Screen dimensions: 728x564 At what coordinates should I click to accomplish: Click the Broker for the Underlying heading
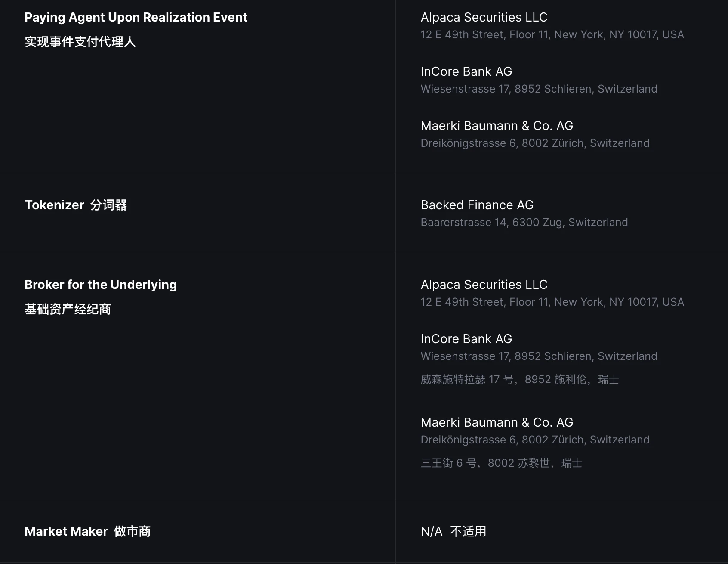tap(101, 285)
